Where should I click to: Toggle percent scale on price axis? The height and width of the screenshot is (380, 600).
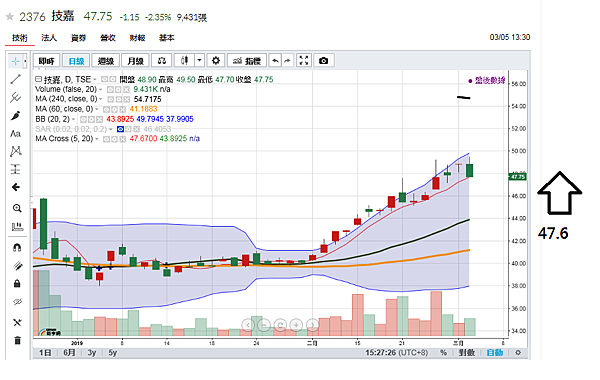tap(443, 352)
